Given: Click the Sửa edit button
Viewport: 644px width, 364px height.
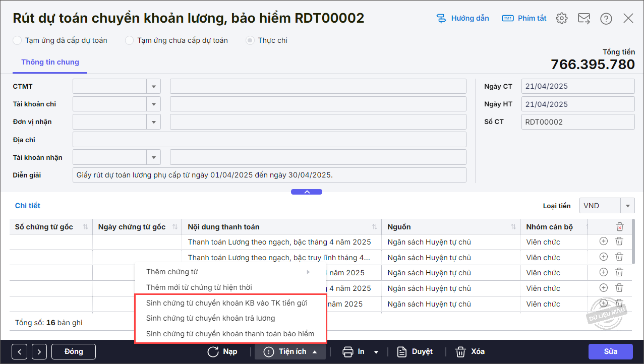Looking at the screenshot, I should click(x=610, y=351).
